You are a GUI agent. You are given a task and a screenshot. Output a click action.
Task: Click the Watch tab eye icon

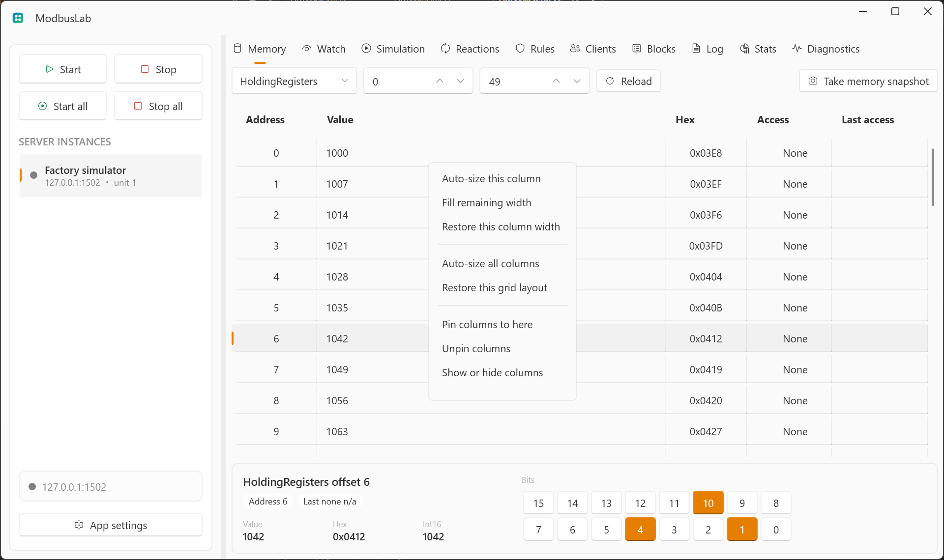307,49
